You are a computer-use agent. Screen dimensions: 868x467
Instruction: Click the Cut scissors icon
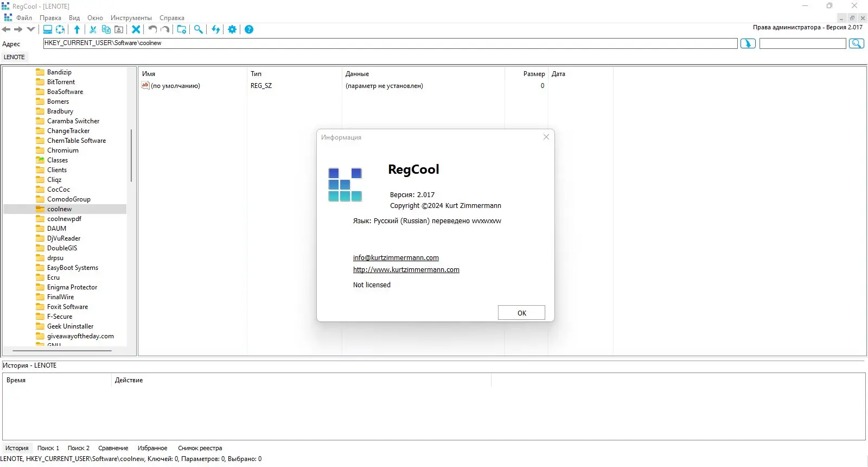(x=93, y=29)
